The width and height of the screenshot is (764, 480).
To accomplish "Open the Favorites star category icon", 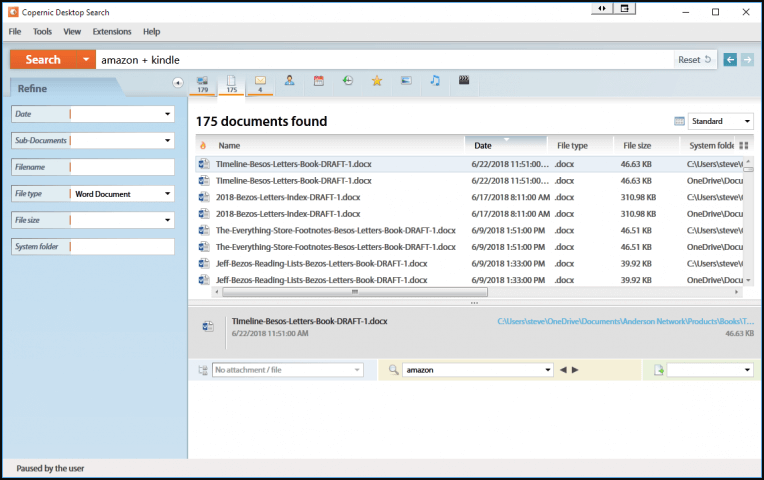I will pos(377,80).
